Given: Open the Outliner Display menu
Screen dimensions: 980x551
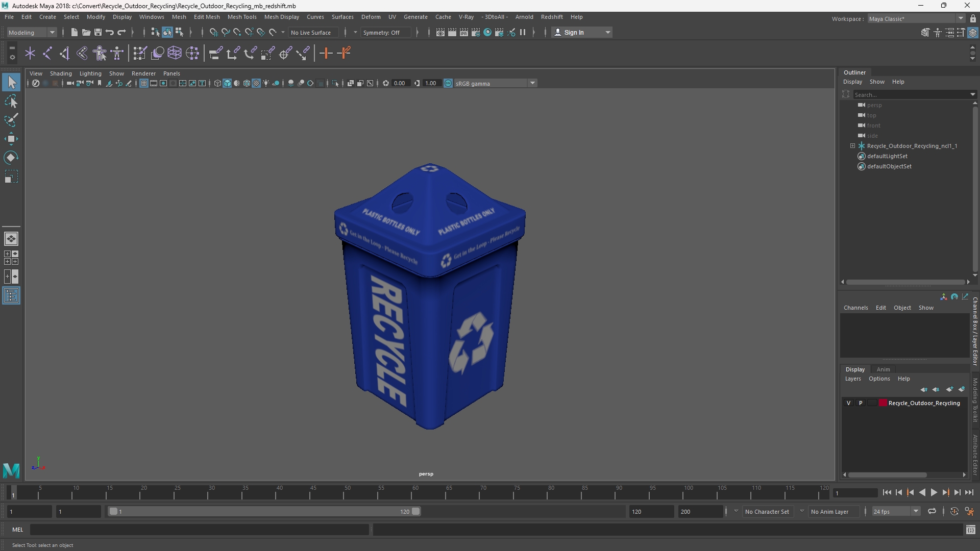Looking at the screenshot, I should click(x=852, y=82).
